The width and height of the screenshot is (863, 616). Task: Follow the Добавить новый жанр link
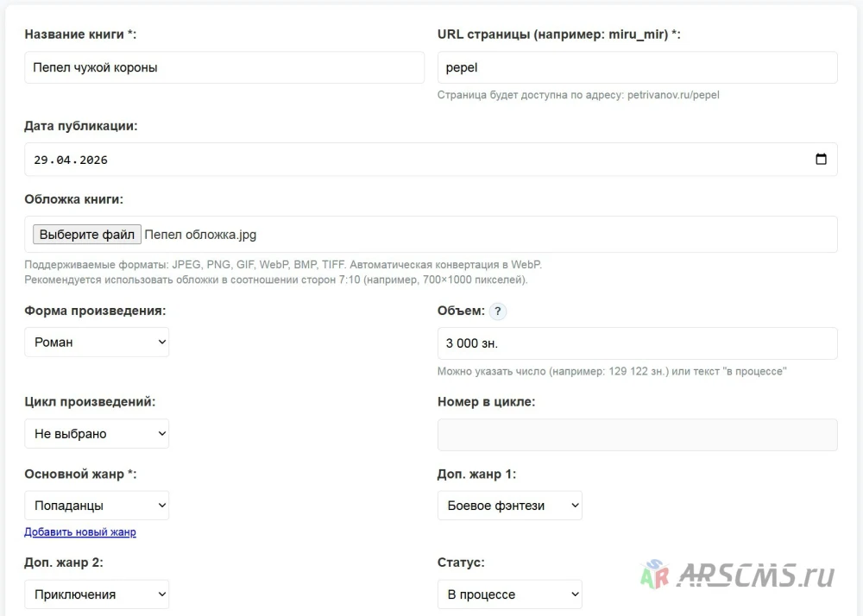(80, 531)
